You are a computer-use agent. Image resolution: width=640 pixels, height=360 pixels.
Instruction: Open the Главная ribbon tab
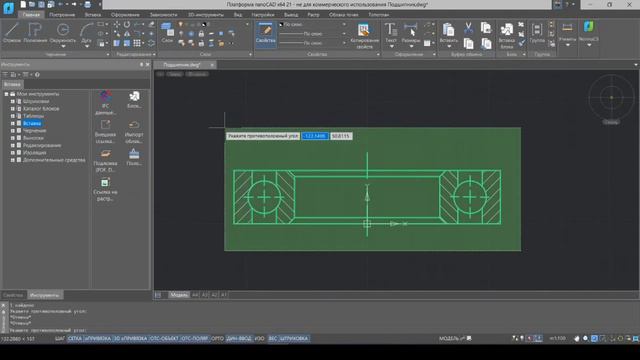[31, 15]
